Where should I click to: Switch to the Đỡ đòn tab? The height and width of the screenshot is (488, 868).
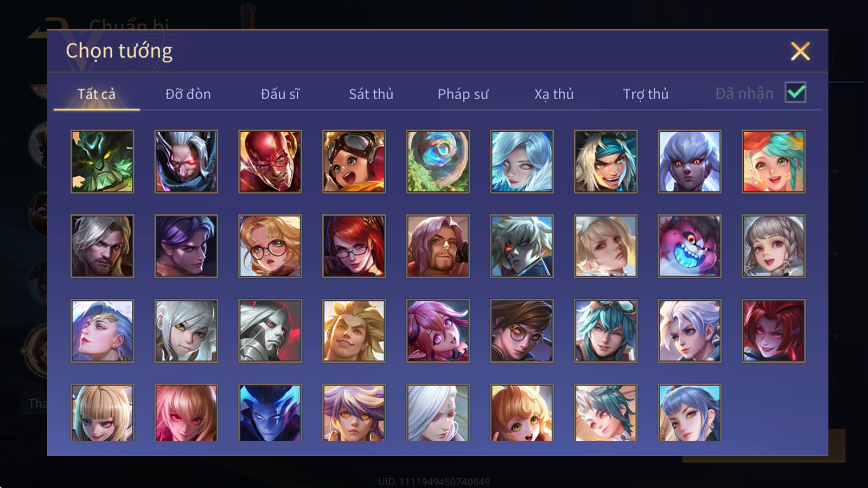click(x=188, y=94)
